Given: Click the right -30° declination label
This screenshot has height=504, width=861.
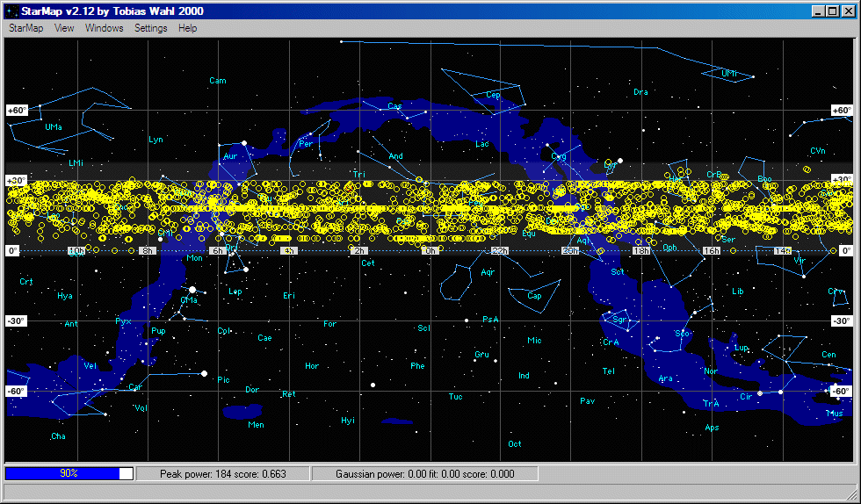Looking at the screenshot, I should pyautogui.click(x=841, y=321).
